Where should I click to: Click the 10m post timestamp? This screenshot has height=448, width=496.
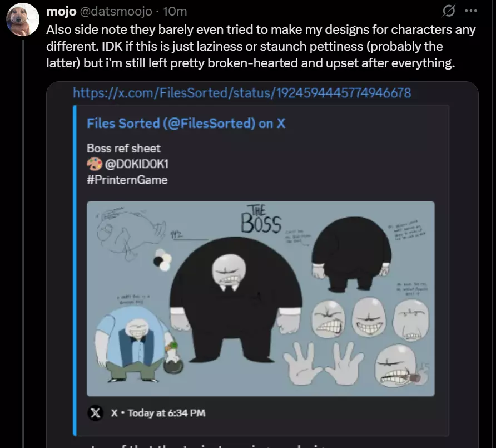click(175, 12)
